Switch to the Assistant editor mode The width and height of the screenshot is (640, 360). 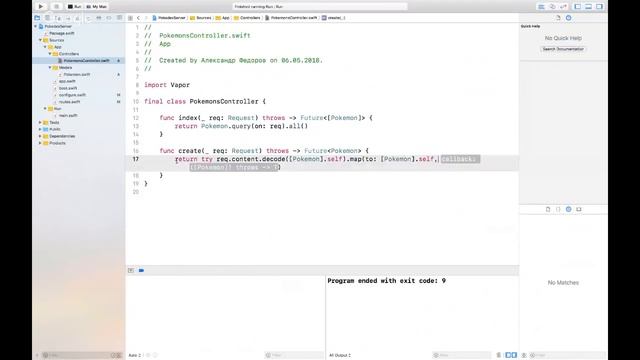tap(552, 7)
